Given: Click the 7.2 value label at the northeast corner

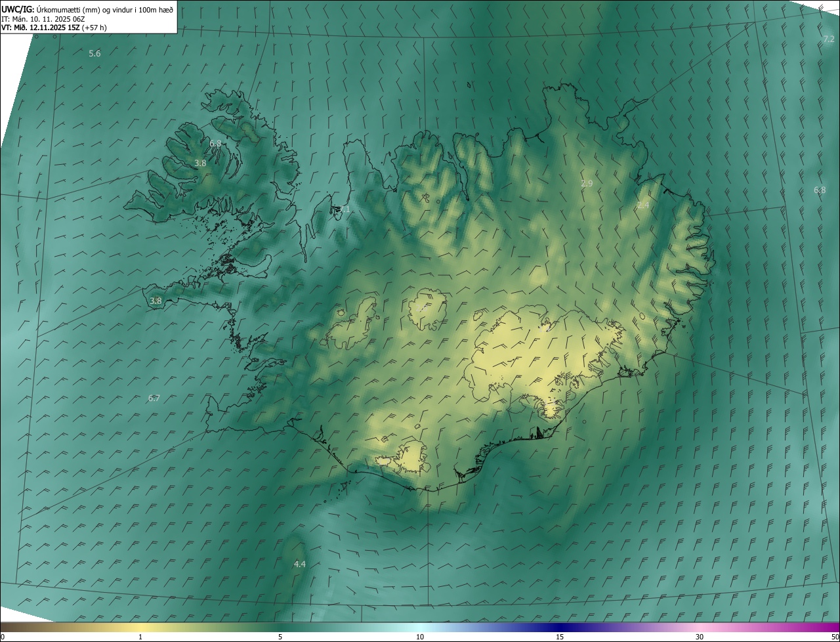Looking at the screenshot, I should tap(829, 39).
